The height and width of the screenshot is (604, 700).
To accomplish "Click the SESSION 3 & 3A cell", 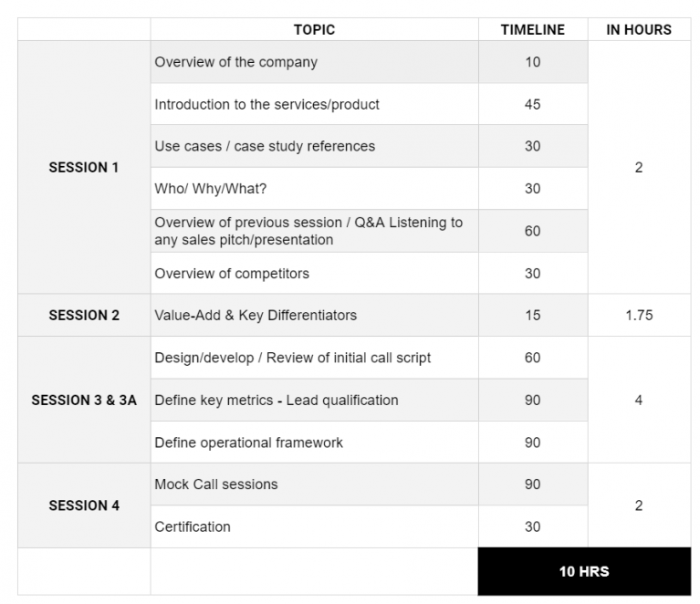I will pyautogui.click(x=84, y=400).
